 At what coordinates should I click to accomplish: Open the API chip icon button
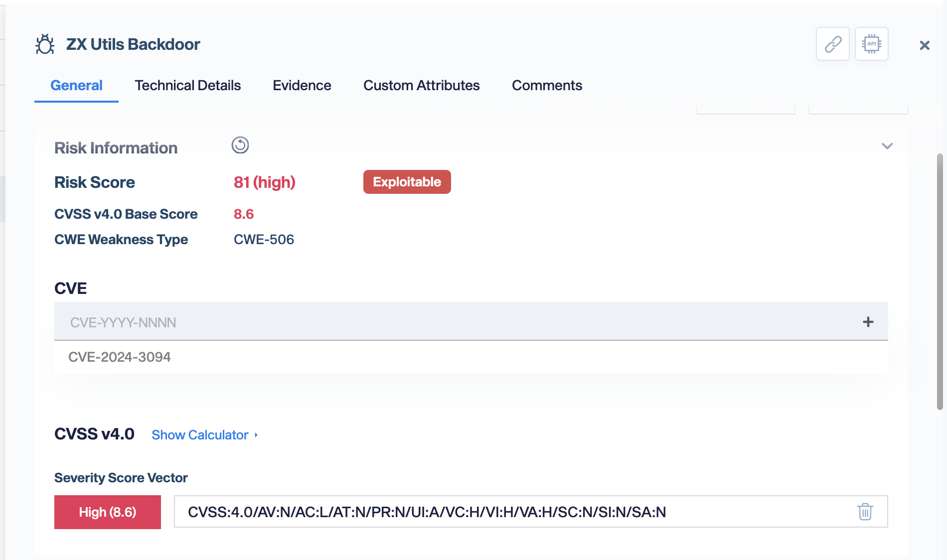click(x=871, y=44)
